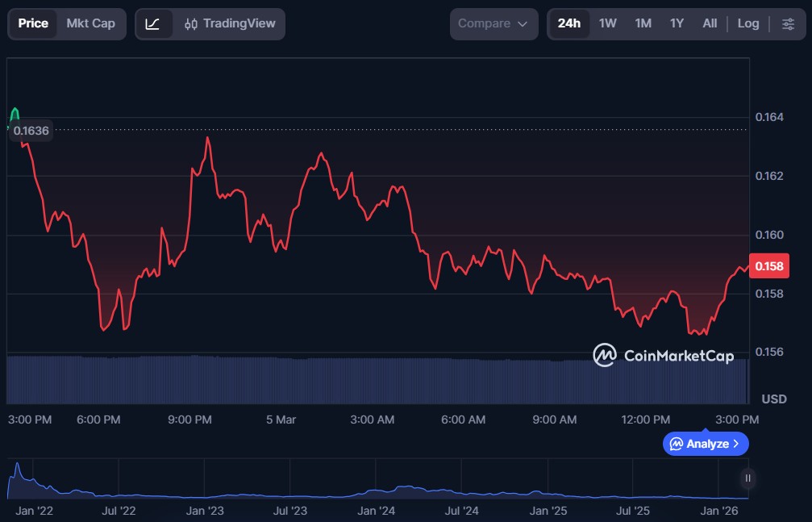Grab the timeline range slider handle
Image resolution: width=812 pixels, height=522 pixels.
tap(747, 478)
